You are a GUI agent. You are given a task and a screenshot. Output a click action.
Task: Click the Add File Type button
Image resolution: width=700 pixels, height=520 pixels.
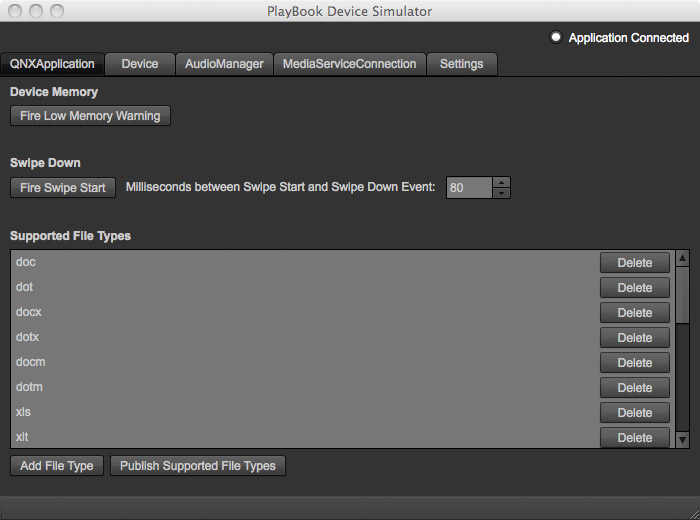point(57,466)
